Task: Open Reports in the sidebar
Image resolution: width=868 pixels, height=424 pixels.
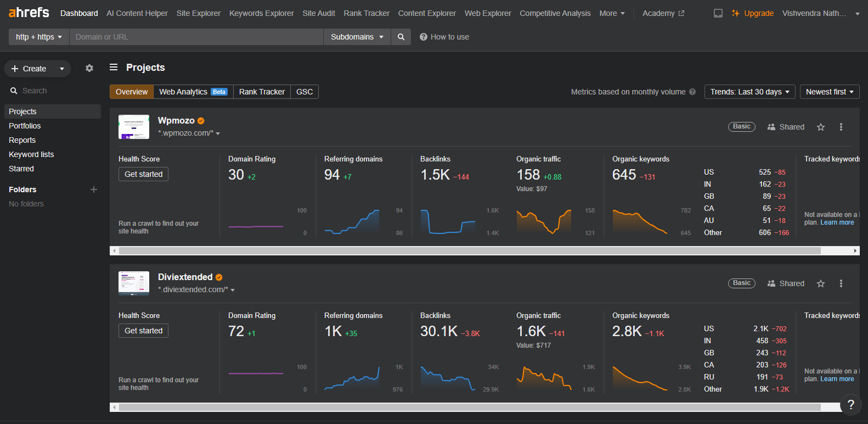Action: (x=22, y=140)
